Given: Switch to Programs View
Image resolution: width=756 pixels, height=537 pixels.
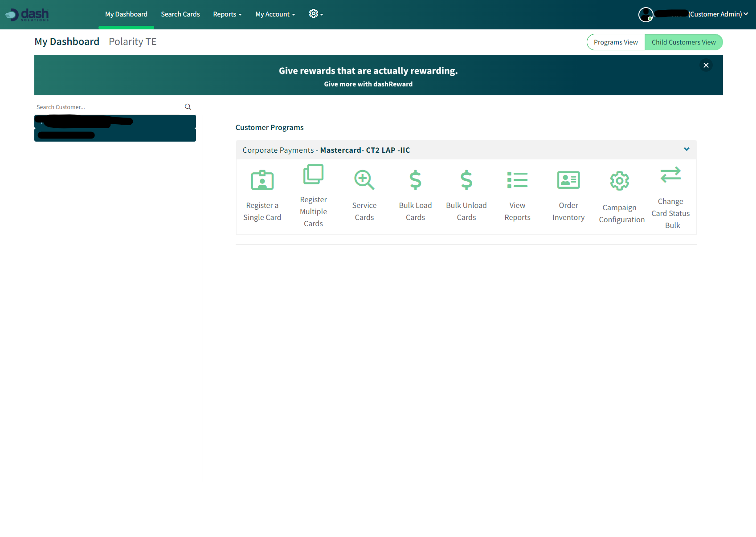Looking at the screenshot, I should [x=616, y=42].
